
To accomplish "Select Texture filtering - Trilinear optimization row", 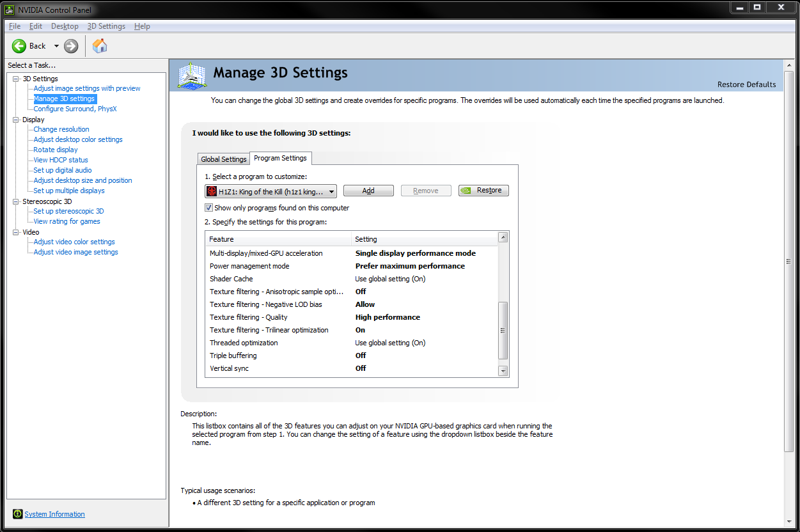I will coord(351,330).
